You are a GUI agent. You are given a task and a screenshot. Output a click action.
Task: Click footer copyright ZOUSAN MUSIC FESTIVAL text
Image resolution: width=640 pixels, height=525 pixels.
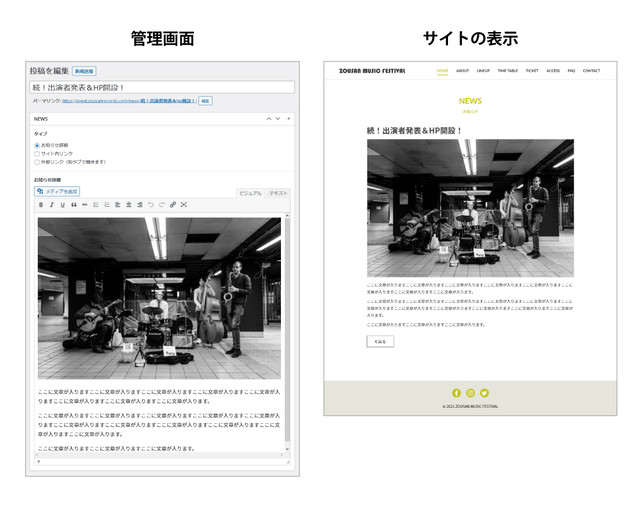pos(470,406)
